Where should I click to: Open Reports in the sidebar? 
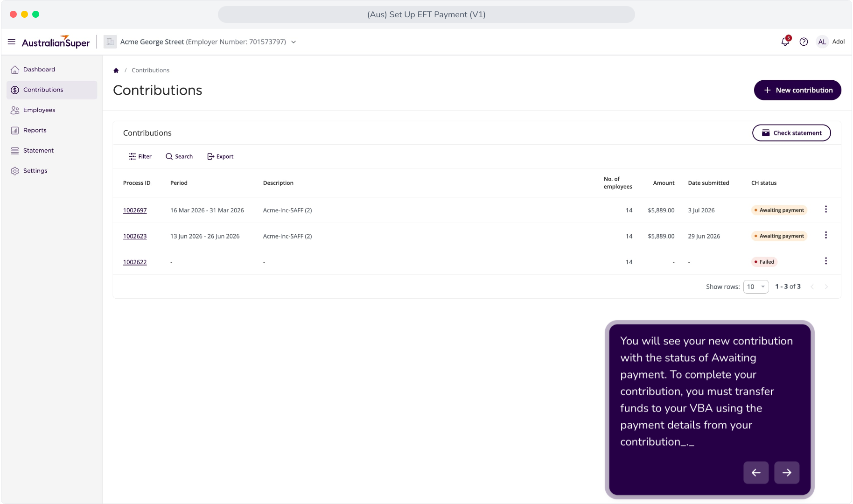coord(52,130)
